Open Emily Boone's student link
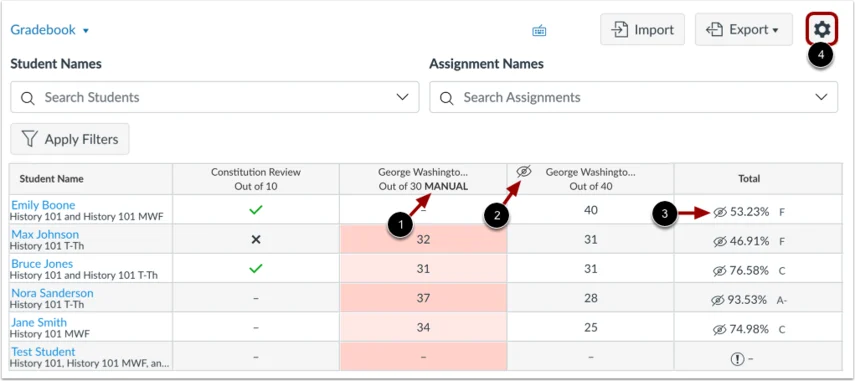The height and width of the screenshot is (381, 855). point(43,205)
